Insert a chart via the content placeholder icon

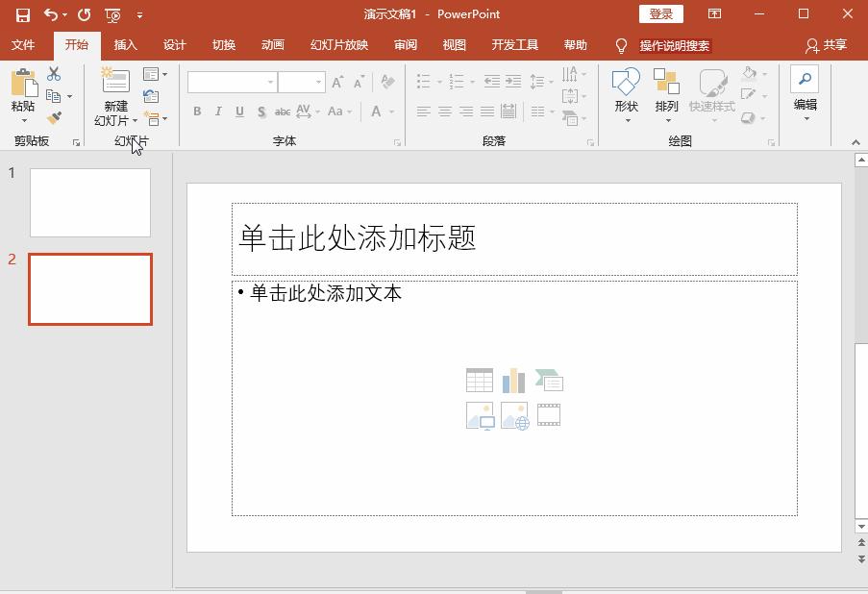tap(514, 380)
